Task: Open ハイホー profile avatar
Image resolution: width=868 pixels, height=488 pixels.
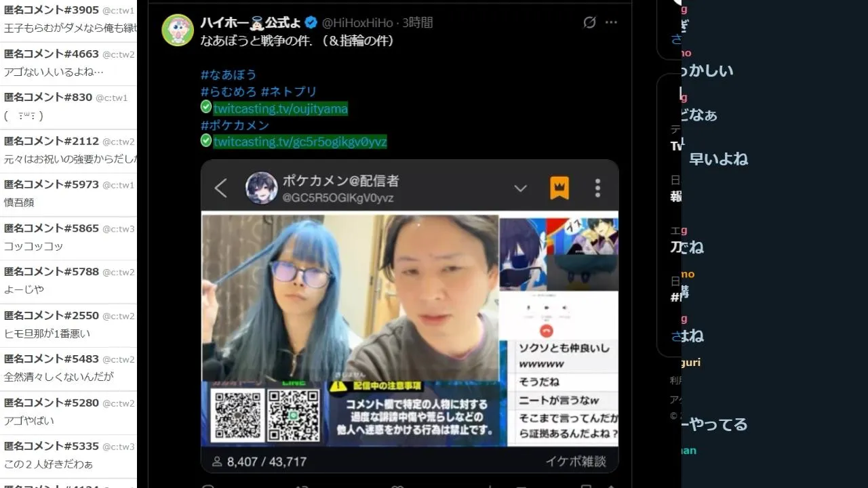Action: pos(178,30)
